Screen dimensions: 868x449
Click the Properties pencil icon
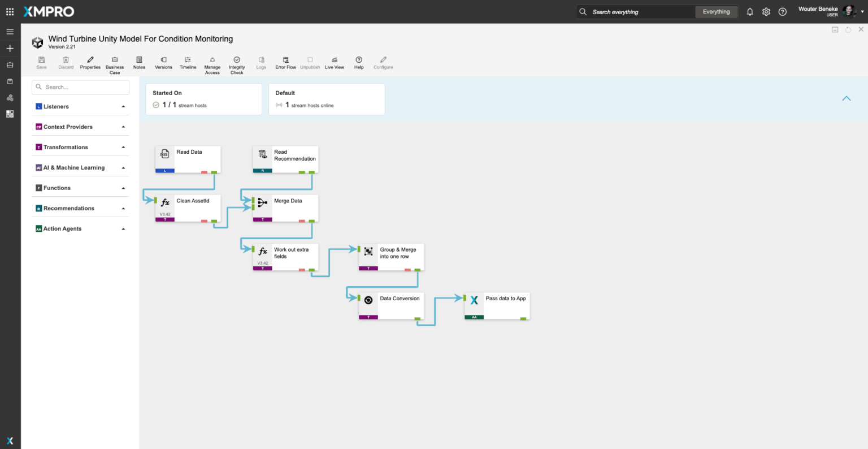tap(90, 60)
